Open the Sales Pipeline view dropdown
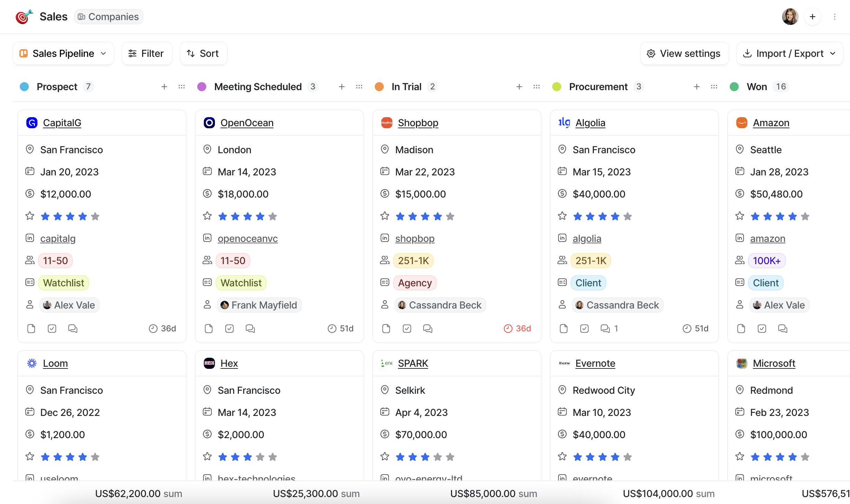850x504 pixels. click(63, 53)
